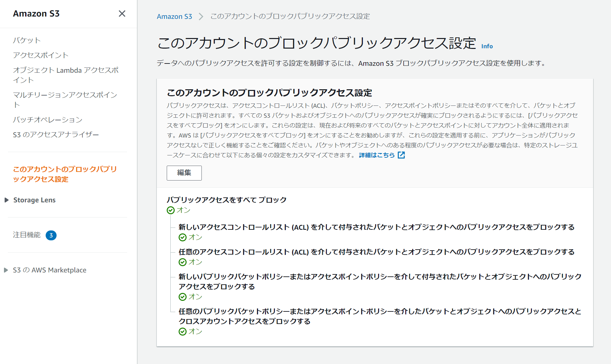611x364 pixels.
Task: Expand the Storage Lens section arrow
Action: (x=6, y=200)
